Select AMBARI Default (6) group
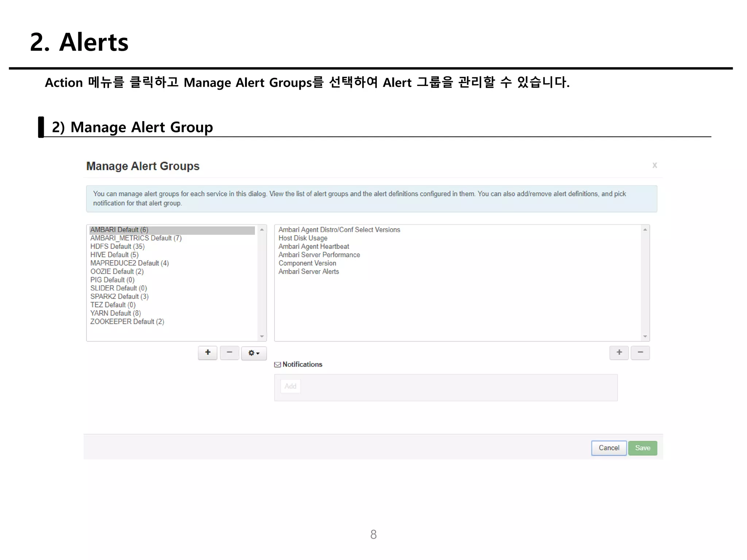747x560 pixels. (x=172, y=230)
